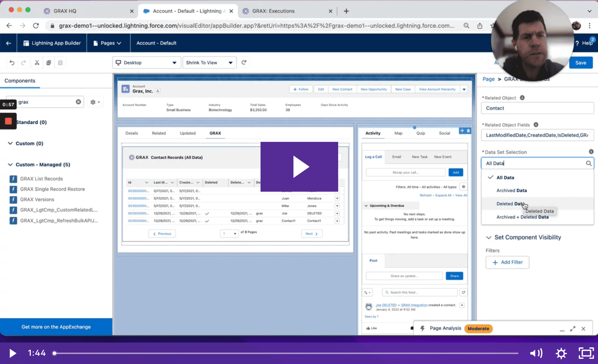Save the Account - Default page
598x364 pixels.
pos(581,63)
